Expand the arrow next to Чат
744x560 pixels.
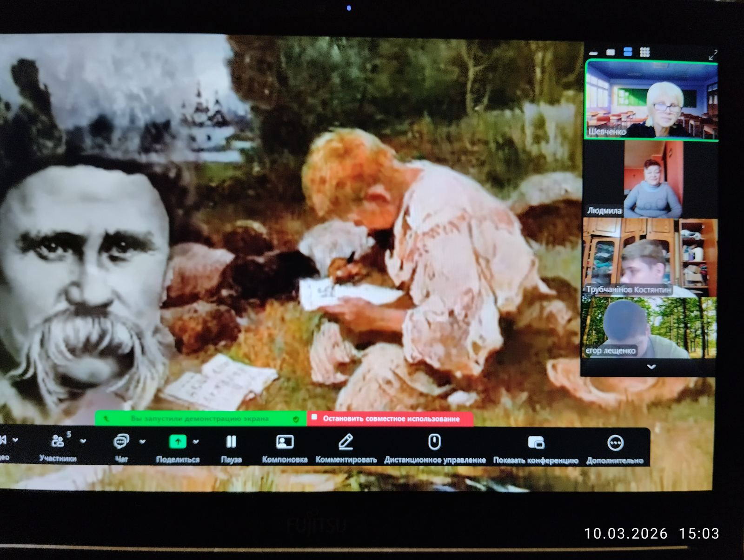click(142, 441)
